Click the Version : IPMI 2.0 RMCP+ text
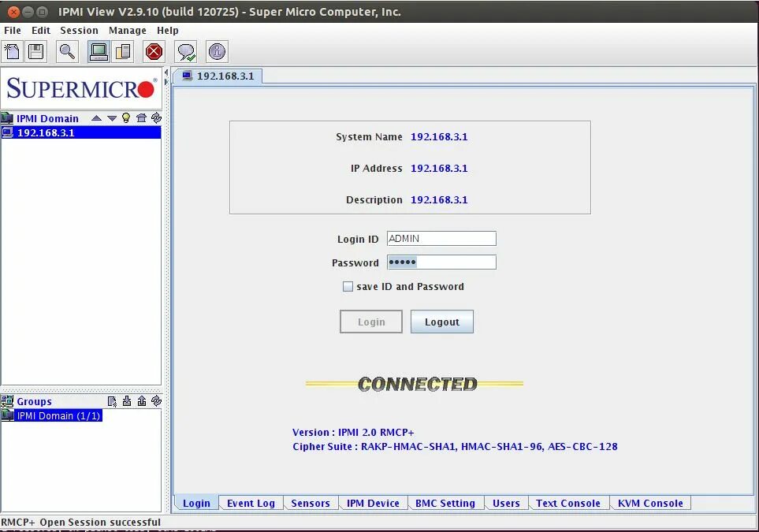Image resolution: width=759 pixels, height=532 pixels. click(x=353, y=432)
